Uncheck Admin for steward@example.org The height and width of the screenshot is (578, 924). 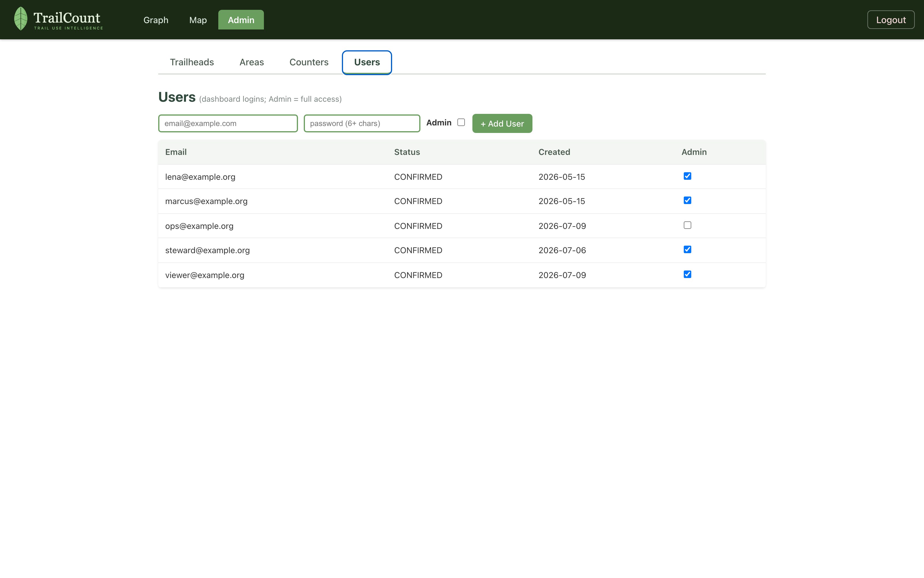tap(687, 250)
